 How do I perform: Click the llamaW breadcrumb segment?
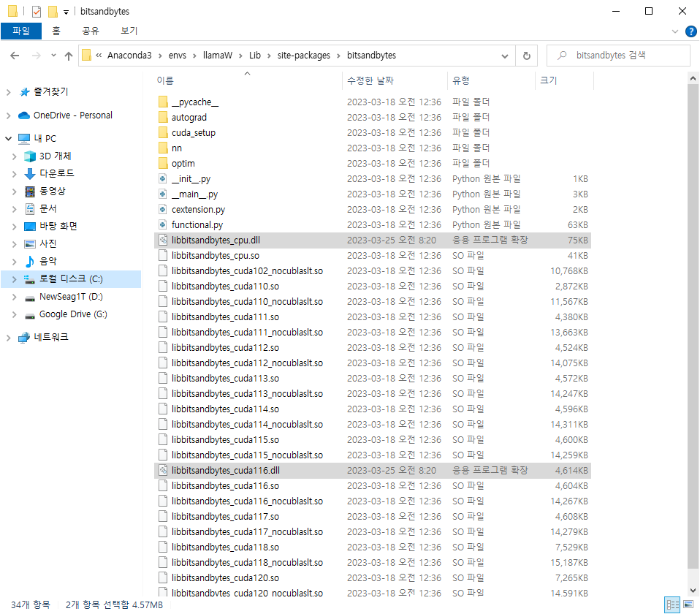218,56
